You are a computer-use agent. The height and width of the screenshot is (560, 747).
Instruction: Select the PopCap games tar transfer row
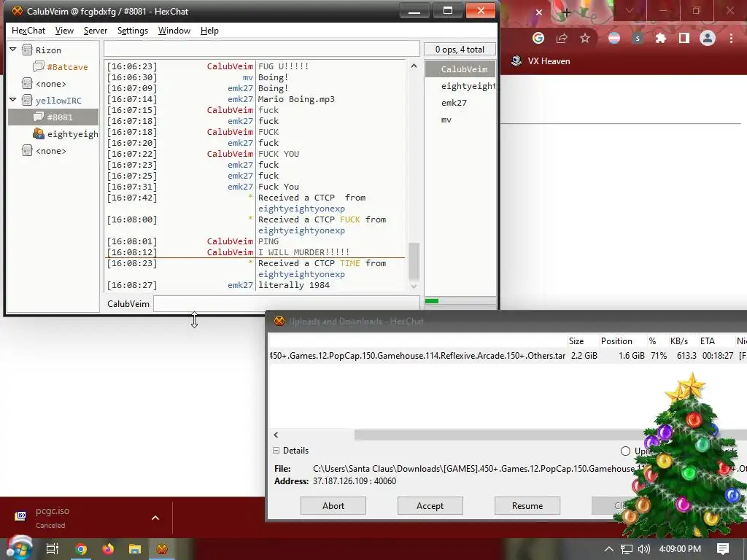point(508,356)
